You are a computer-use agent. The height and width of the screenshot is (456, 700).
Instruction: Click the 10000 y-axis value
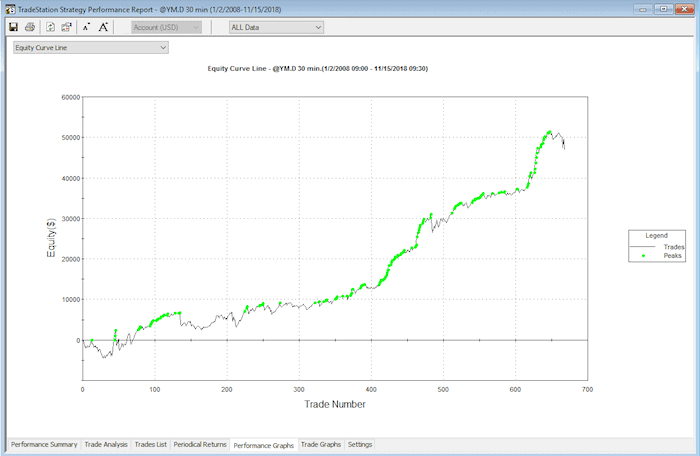pos(71,300)
